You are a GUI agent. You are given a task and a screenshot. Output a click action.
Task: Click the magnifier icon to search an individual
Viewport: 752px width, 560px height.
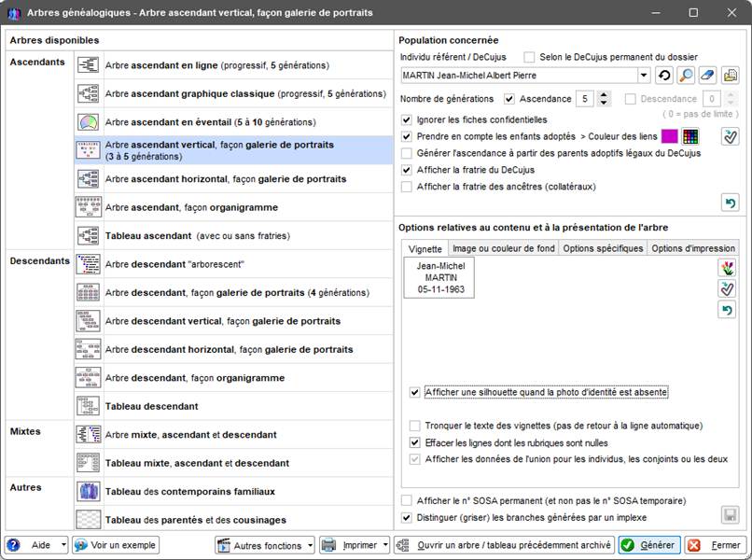tap(686, 76)
